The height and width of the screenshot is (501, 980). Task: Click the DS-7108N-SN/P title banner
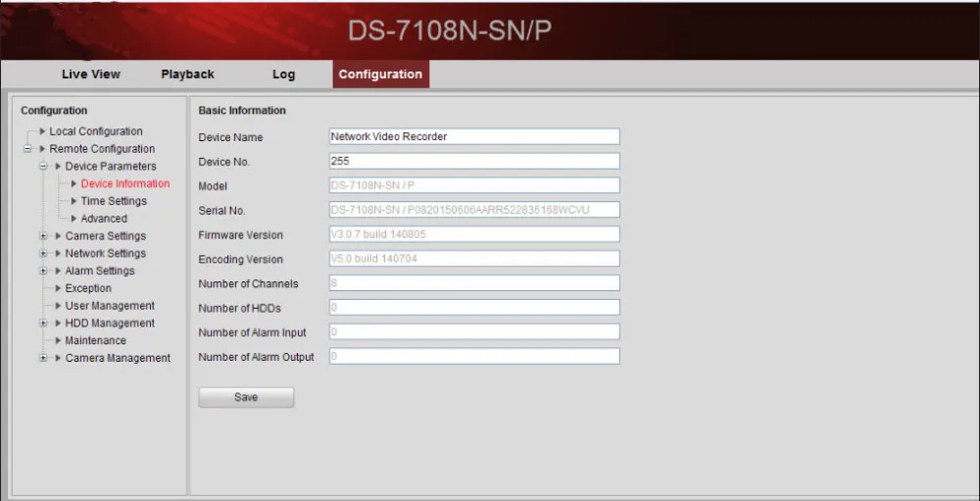(x=450, y=31)
